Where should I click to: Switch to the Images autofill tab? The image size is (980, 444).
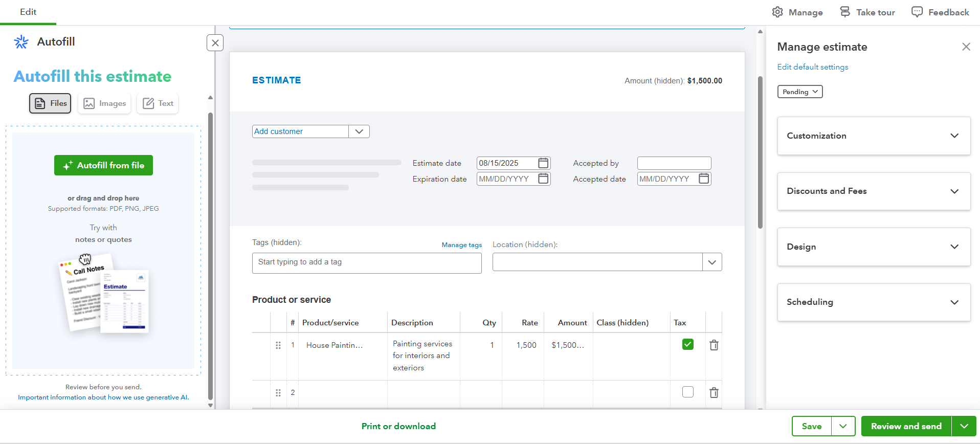(x=104, y=103)
